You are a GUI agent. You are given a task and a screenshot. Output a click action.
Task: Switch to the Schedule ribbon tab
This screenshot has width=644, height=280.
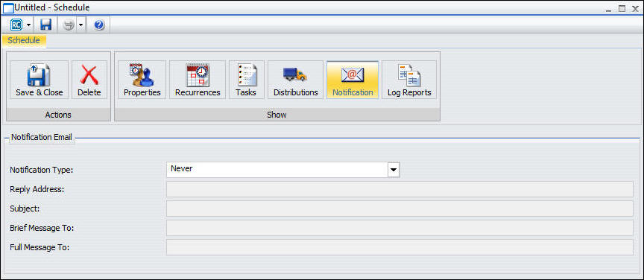(24, 40)
